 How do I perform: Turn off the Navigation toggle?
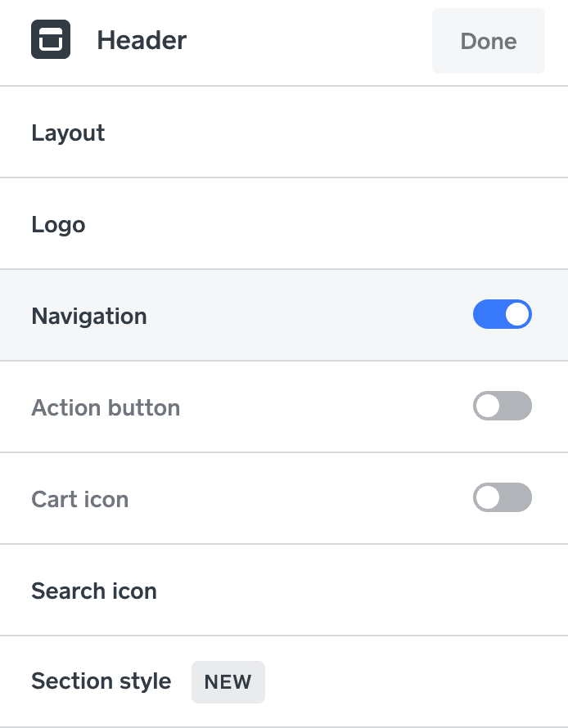coord(503,314)
